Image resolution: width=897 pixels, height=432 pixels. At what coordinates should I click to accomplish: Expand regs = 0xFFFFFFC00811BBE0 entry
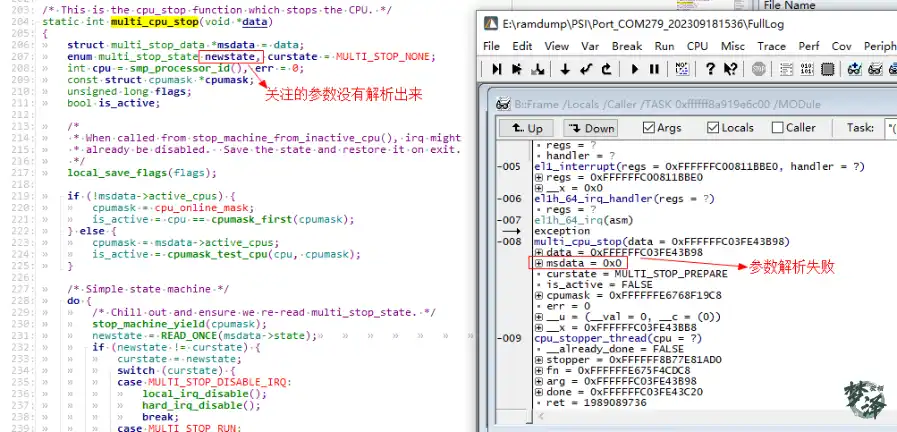click(539, 177)
